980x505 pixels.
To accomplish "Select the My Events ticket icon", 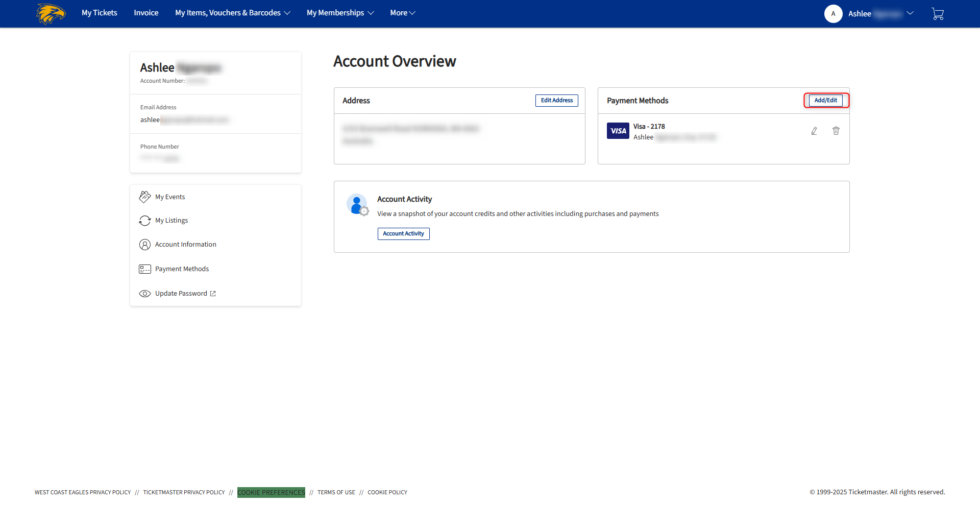I will tap(145, 197).
